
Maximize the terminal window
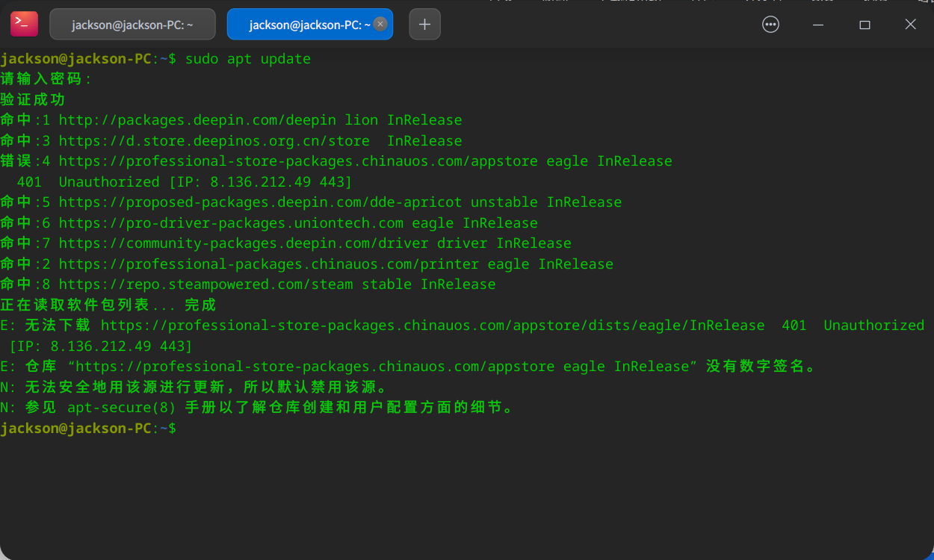click(x=865, y=24)
